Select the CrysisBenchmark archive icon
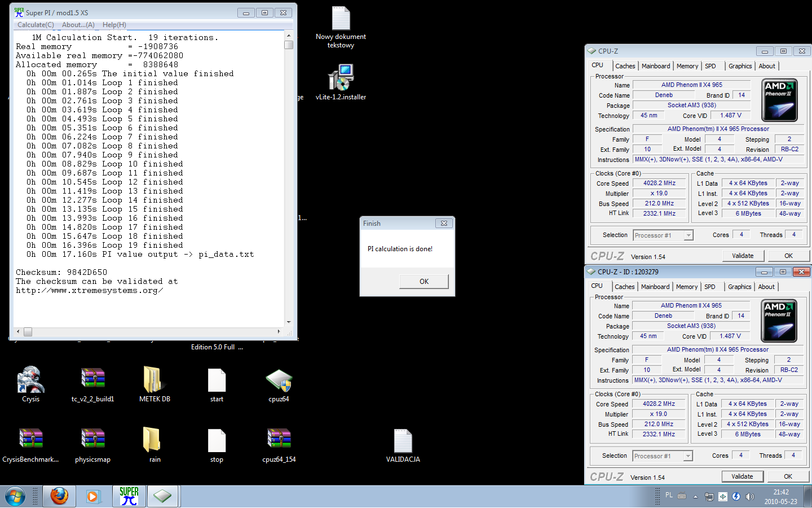This screenshot has height=508, width=812. click(x=31, y=439)
